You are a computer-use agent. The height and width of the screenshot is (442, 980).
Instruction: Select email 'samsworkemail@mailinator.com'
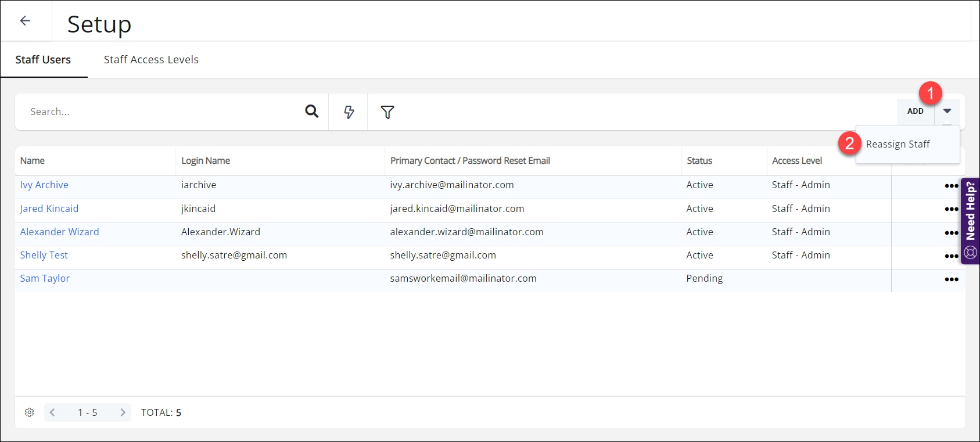tap(463, 278)
